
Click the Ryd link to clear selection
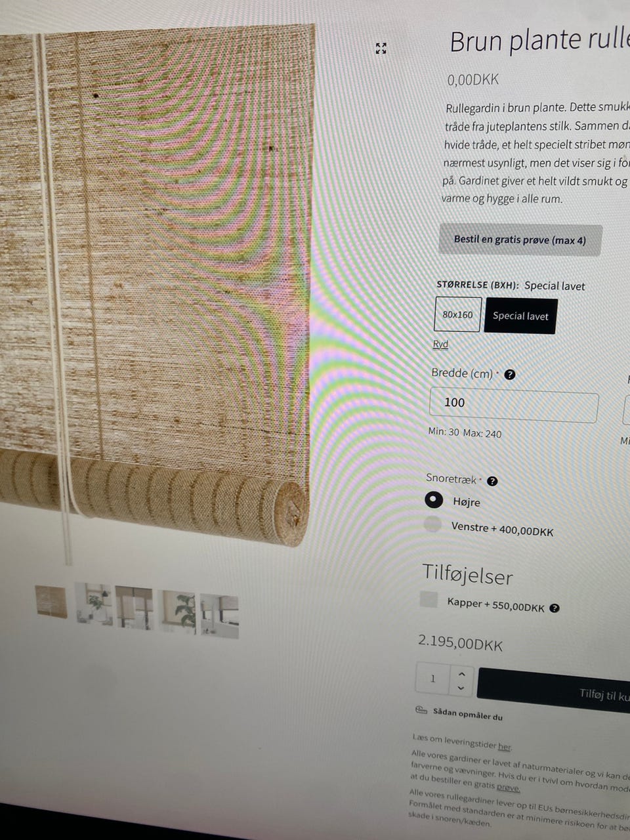[440, 344]
